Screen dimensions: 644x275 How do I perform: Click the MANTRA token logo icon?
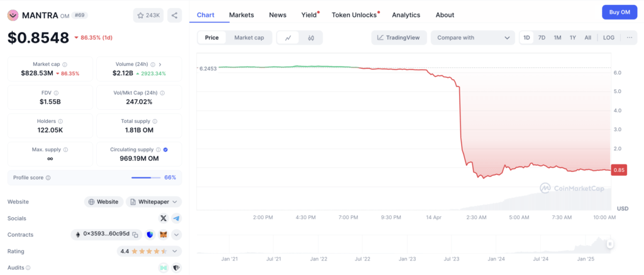13,15
